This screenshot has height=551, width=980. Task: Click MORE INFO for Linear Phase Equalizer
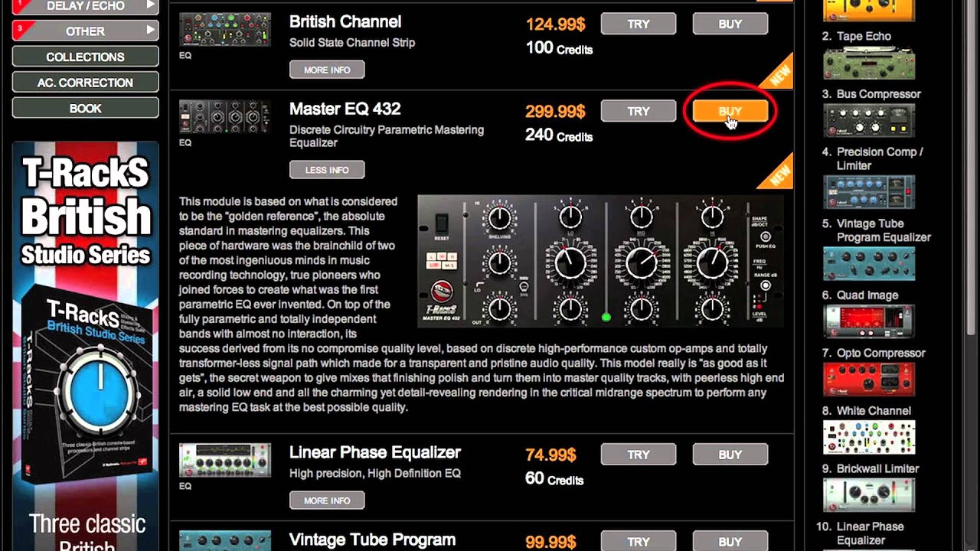[x=327, y=500]
